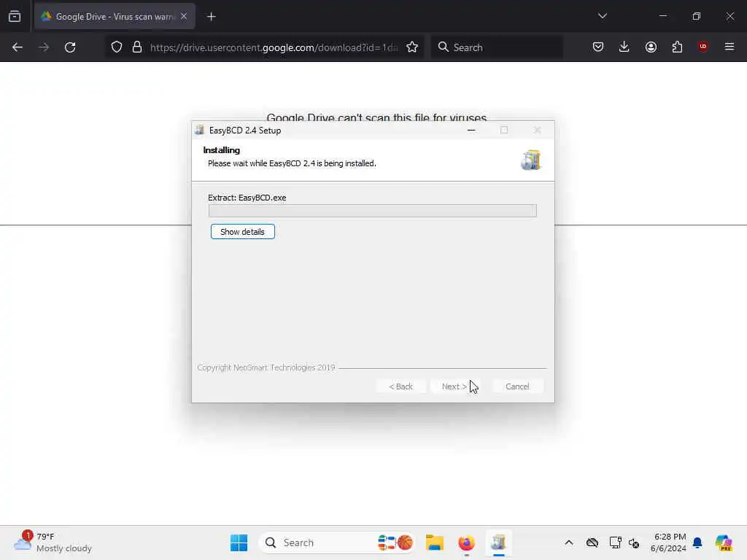The width and height of the screenshot is (747, 560).
Task: Click the EasyBCD icon in the Setup title bar
Action: click(200, 130)
